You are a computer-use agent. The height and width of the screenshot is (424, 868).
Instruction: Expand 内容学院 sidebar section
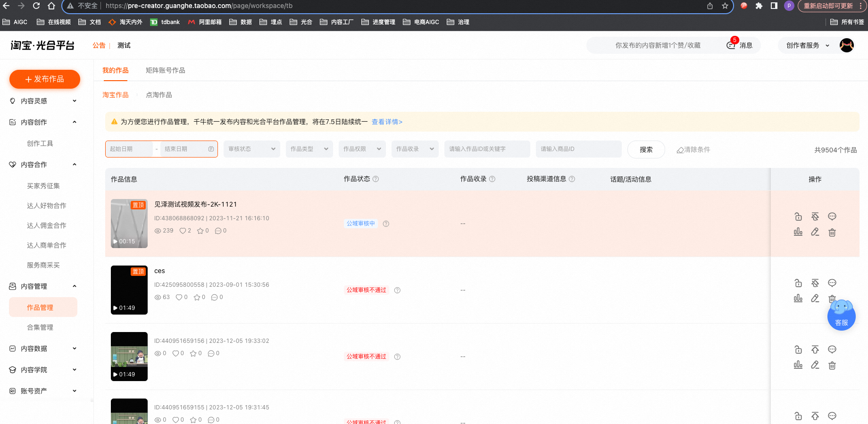[x=43, y=370]
